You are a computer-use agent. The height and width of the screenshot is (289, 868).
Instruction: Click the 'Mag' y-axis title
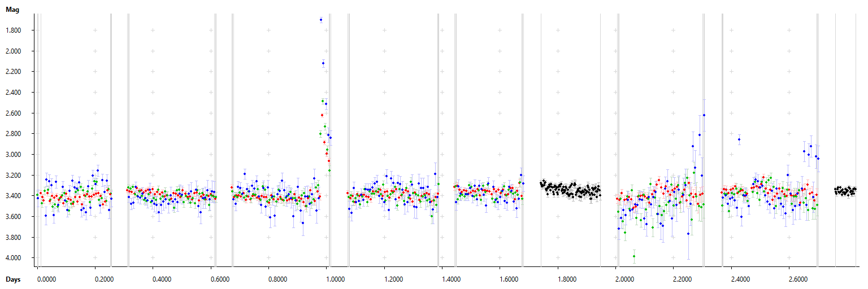pos(11,10)
